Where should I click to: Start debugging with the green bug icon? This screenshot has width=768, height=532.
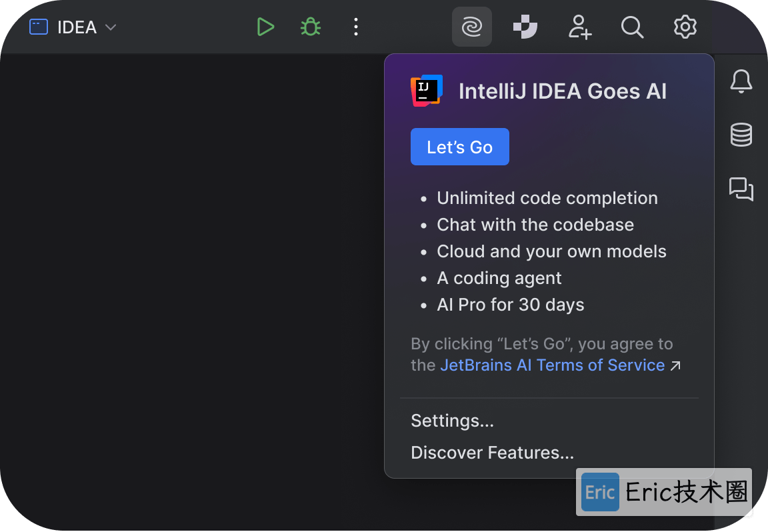tap(311, 27)
